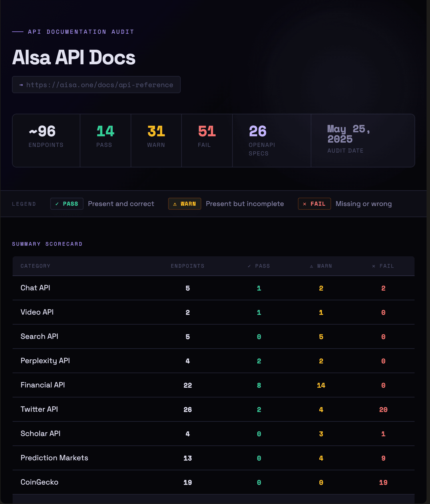
Task: Open the aisa.one api-reference URL link
Action: pos(96,85)
